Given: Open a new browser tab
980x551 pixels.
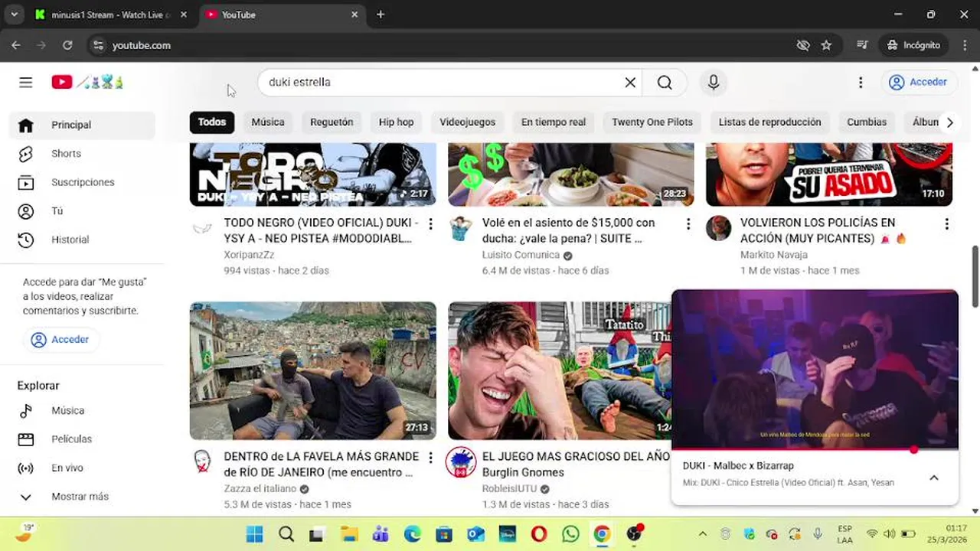Looking at the screenshot, I should (381, 15).
